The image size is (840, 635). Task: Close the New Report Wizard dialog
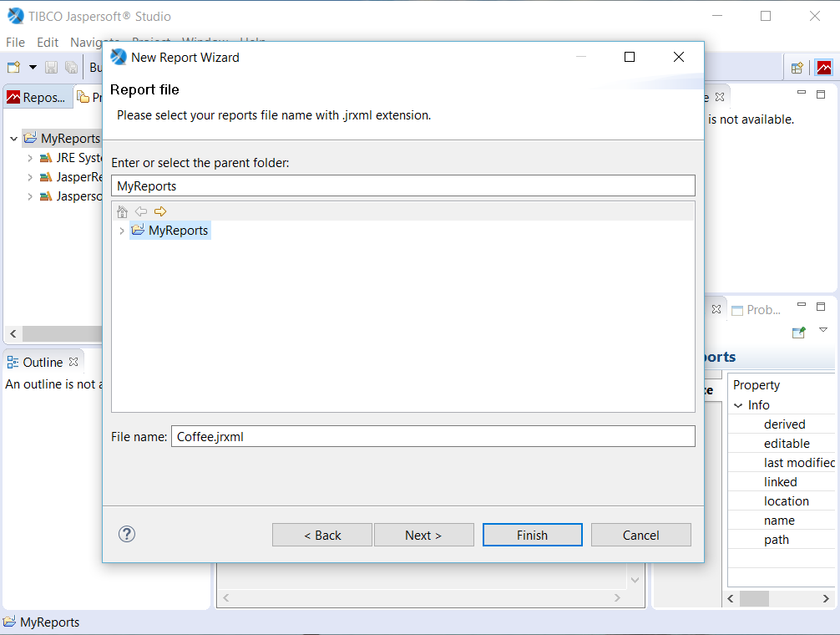click(x=679, y=57)
